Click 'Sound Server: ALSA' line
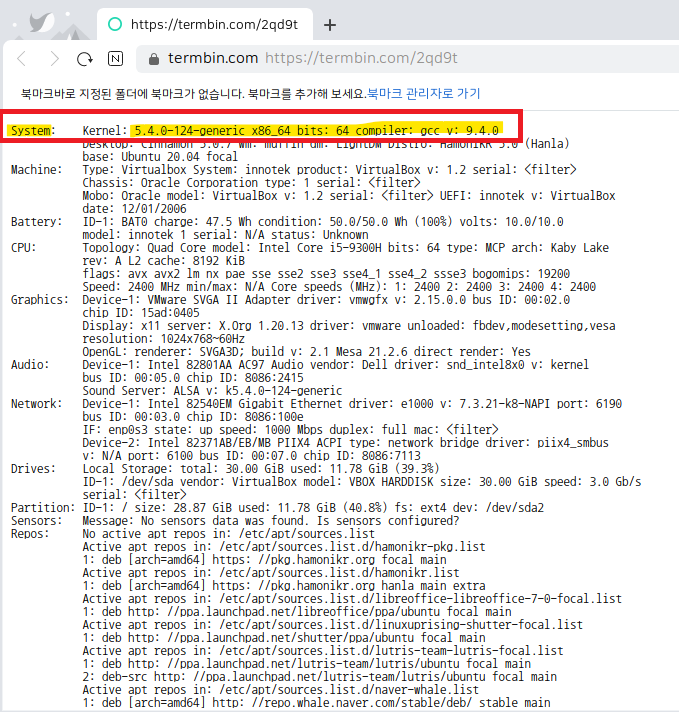 tap(212, 391)
